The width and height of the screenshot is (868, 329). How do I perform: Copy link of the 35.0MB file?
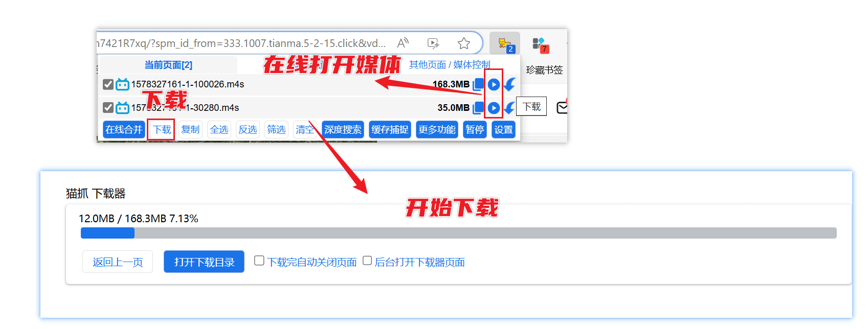coord(478,108)
